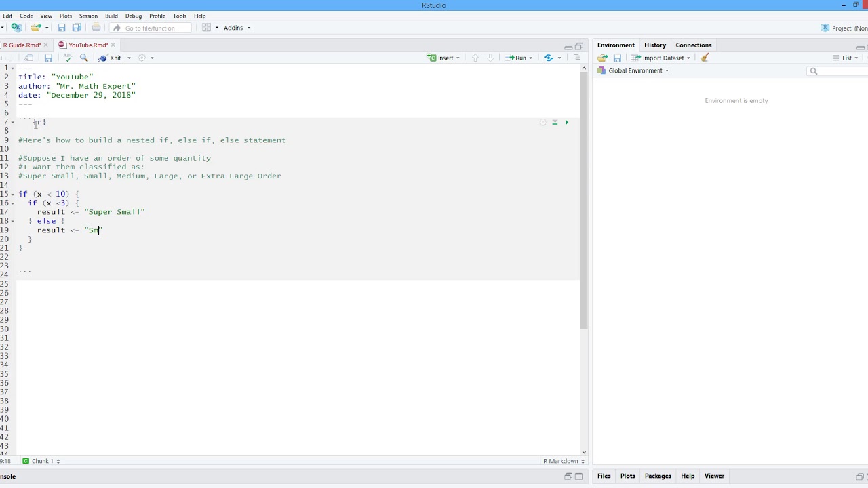Close the YouTube.Rmd tab
868x488 pixels.
click(x=113, y=45)
